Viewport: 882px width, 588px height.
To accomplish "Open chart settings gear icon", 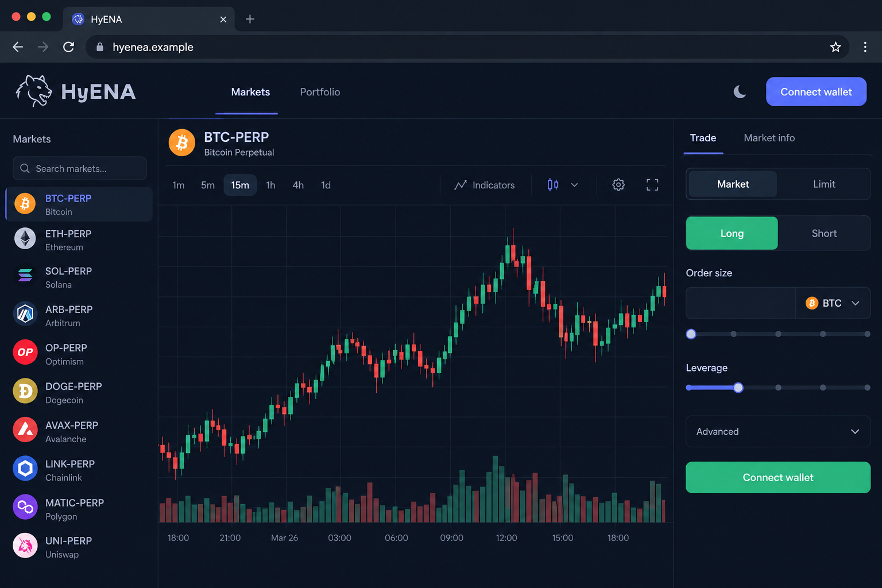I will [x=618, y=185].
